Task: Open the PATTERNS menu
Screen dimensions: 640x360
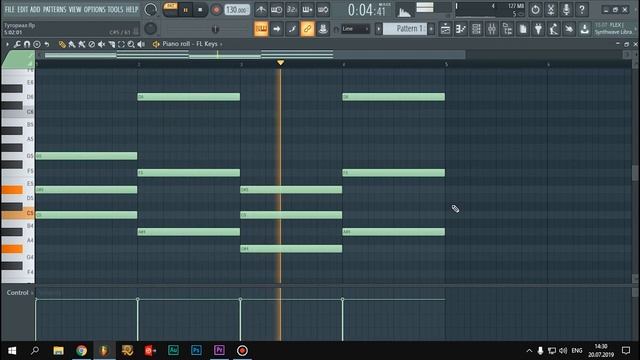Action: (54, 9)
